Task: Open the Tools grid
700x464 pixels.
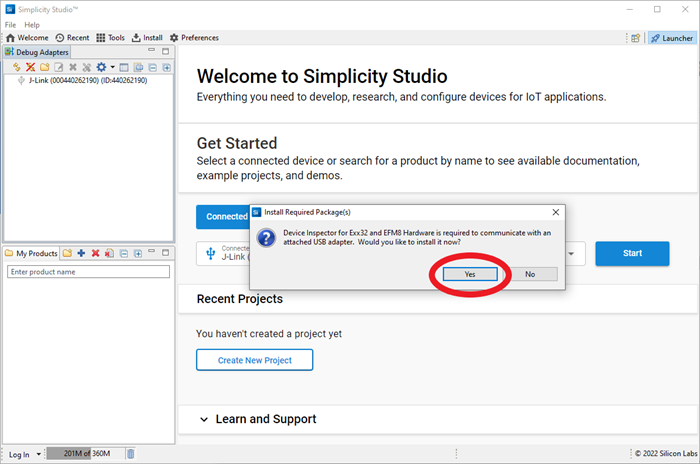Action: pyautogui.click(x=111, y=38)
